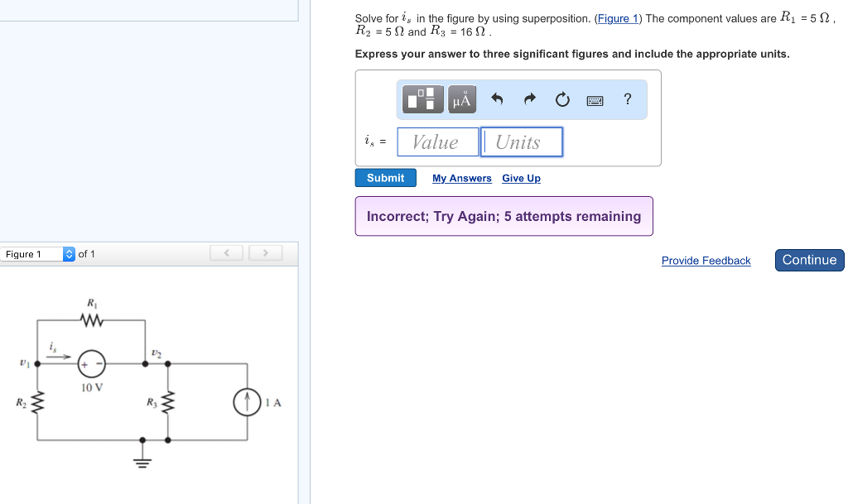Open the Figure 1 hyperlink in the problem text
Screen dimensions: 848x504
click(x=618, y=18)
